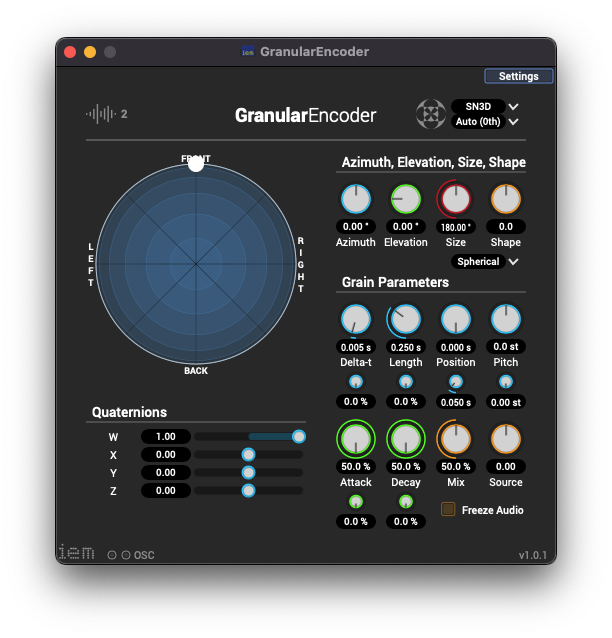Click the green Attack knob
The height and width of the screenshot is (638, 612).
tap(356, 439)
